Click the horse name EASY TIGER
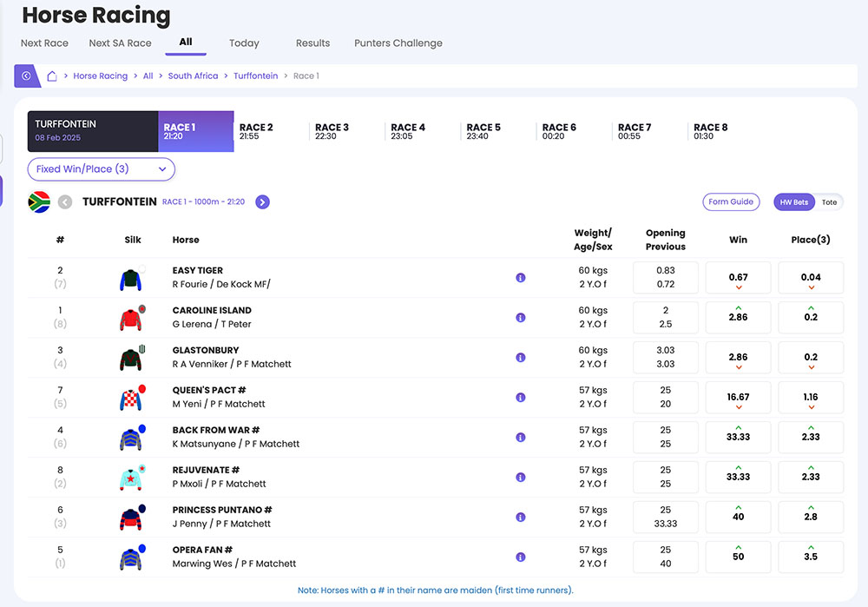Viewport: 868px width, 607px height. click(198, 270)
